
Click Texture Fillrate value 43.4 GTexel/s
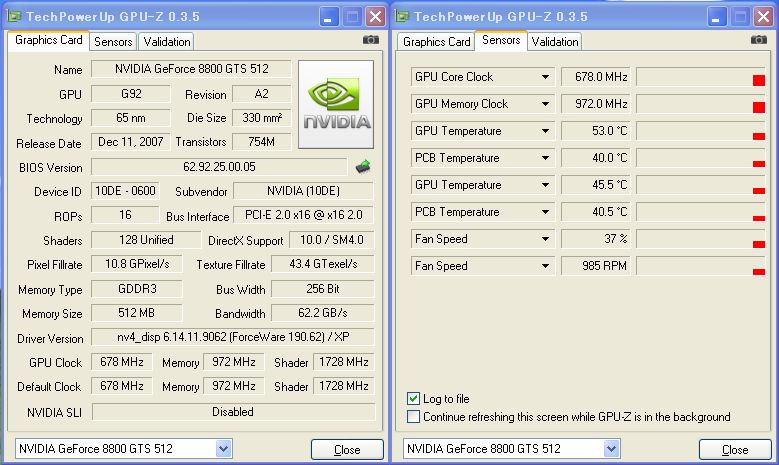(x=323, y=264)
